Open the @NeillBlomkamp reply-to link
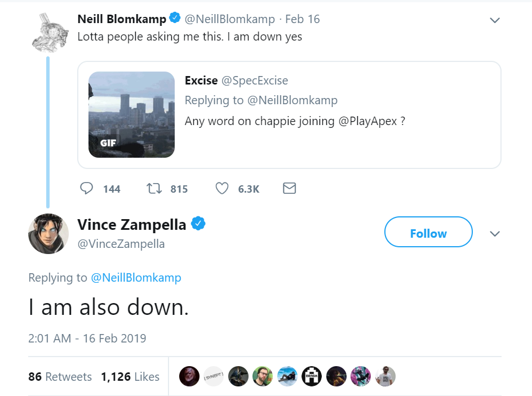The image size is (532, 396). (x=136, y=278)
